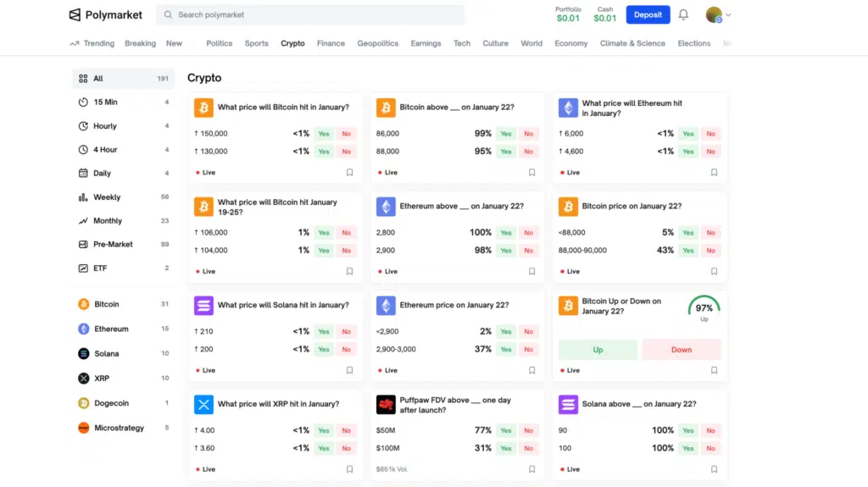Click No for Ethereum above 2,800

(528, 233)
